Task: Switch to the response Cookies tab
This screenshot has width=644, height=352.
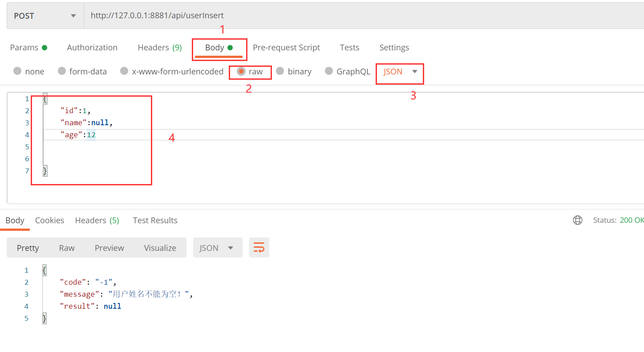Action: click(49, 221)
